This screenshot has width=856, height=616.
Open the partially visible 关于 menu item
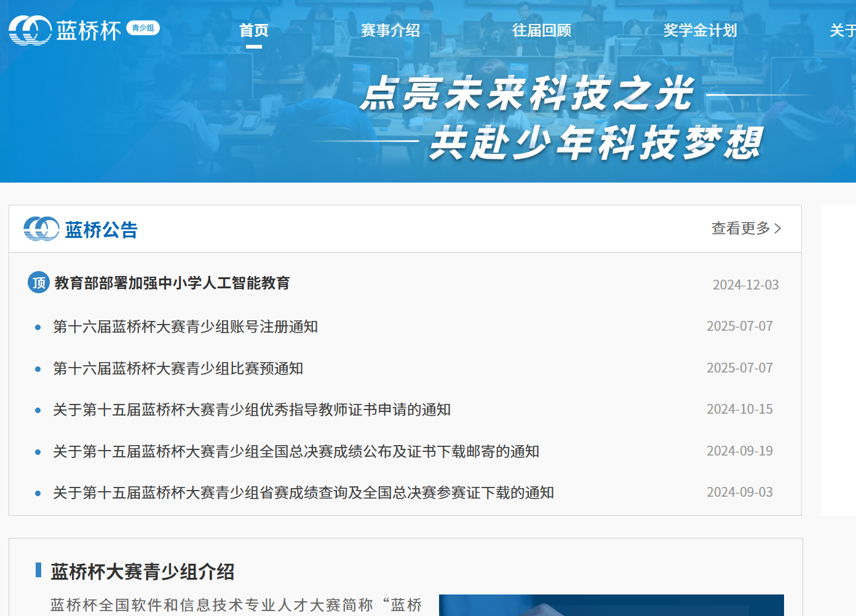pos(842,30)
